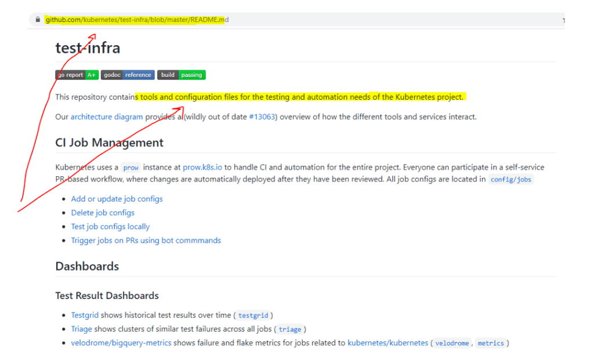Click the build passing badge
Screen dimensions: 594x364
pyautogui.click(x=181, y=75)
